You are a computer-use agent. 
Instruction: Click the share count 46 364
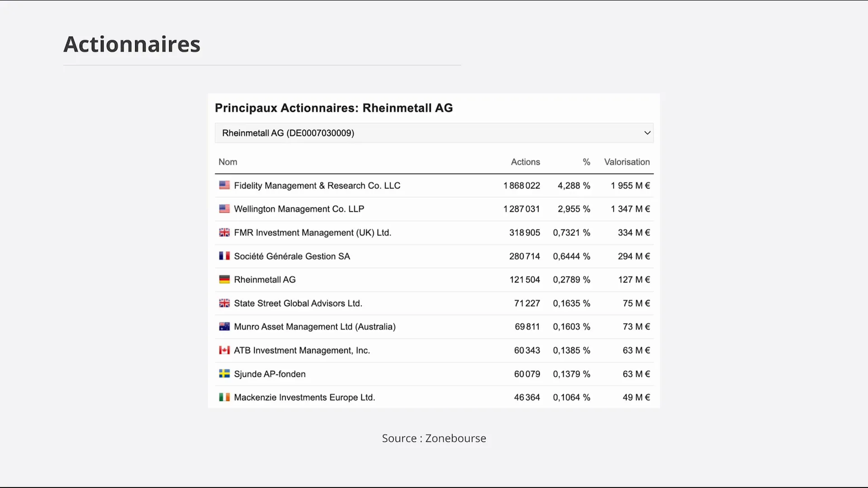[x=527, y=397]
